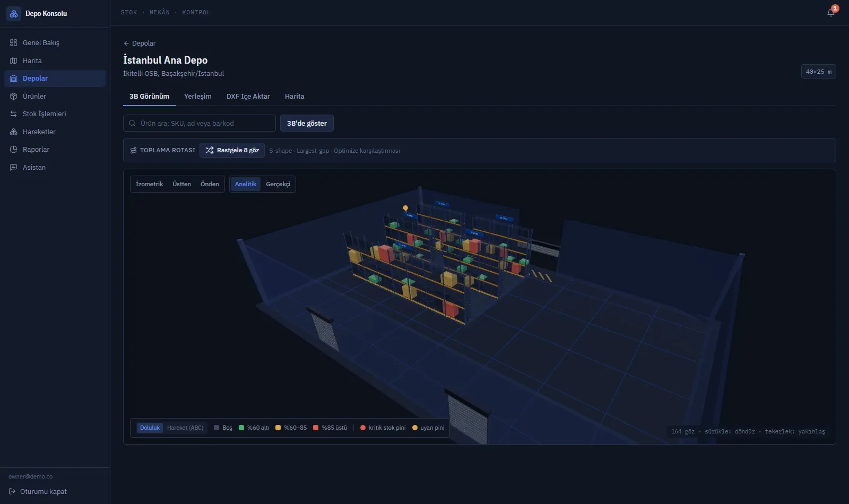Screen dimensions: 849x504
Task: Click the Ürünler box icon
Action: 14,96
